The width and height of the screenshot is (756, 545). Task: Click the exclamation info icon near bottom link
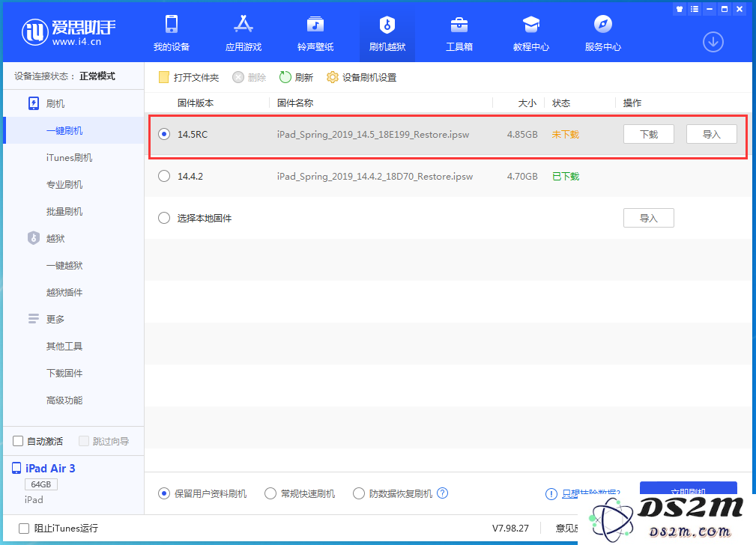point(551,494)
